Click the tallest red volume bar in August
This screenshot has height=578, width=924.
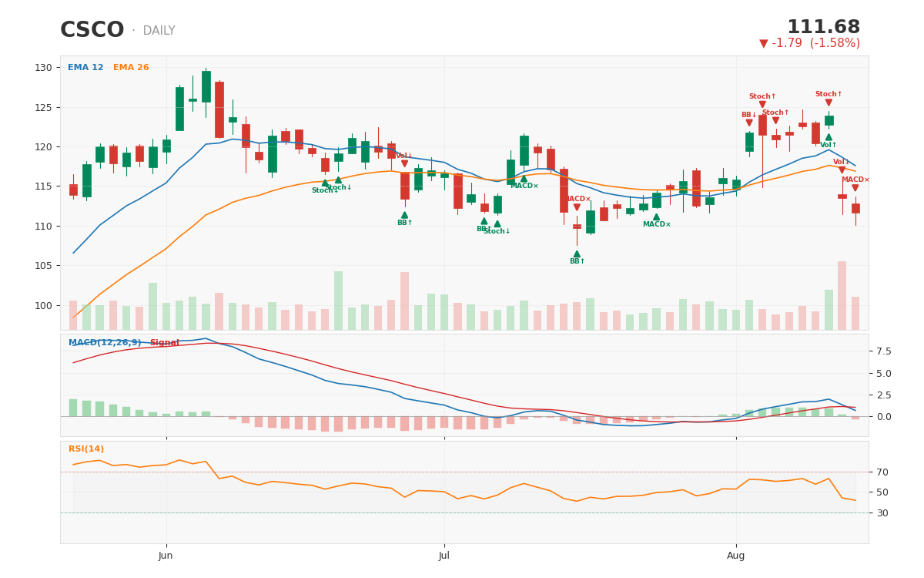842,296
